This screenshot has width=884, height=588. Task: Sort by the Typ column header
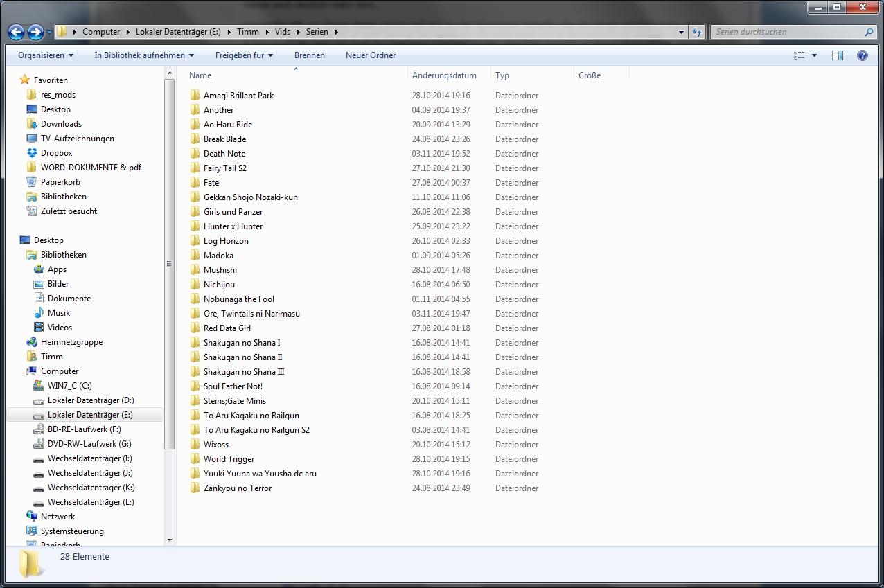(532, 75)
